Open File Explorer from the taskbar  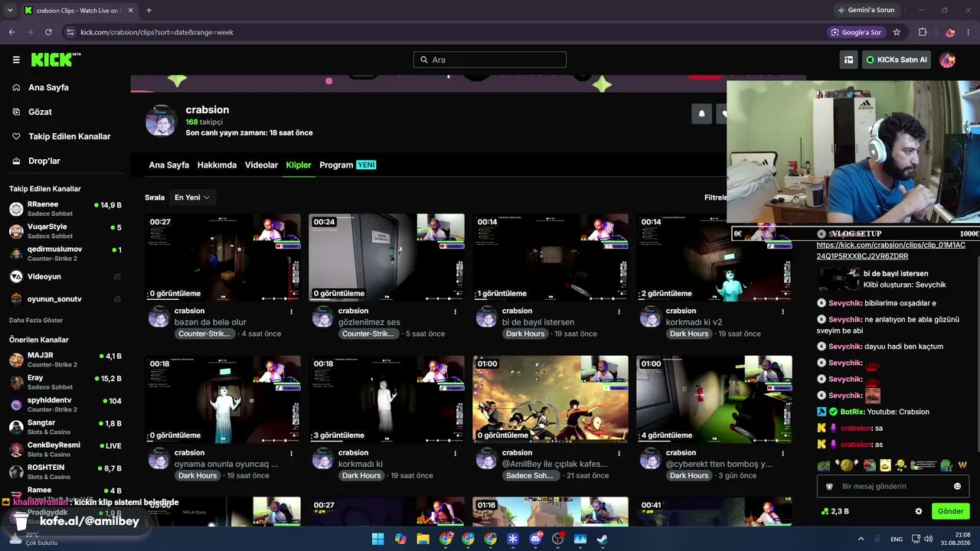click(x=423, y=539)
